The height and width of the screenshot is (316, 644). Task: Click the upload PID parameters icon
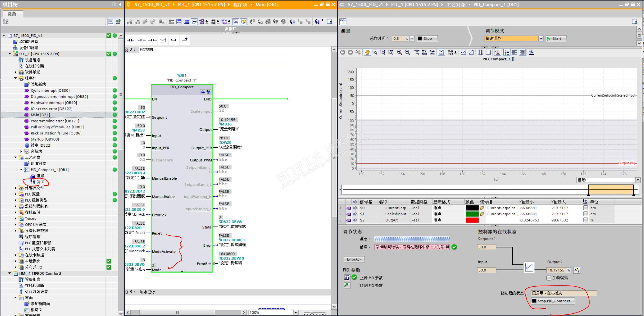(347, 277)
